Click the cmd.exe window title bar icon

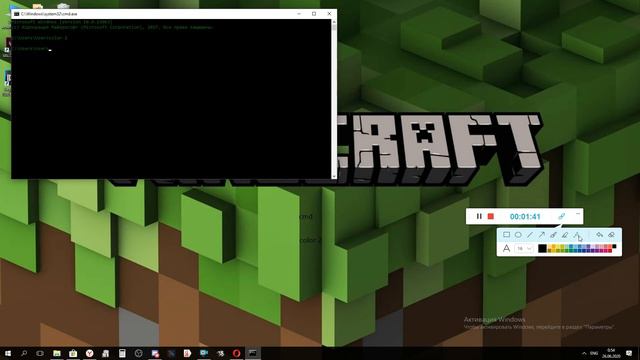[16, 13]
